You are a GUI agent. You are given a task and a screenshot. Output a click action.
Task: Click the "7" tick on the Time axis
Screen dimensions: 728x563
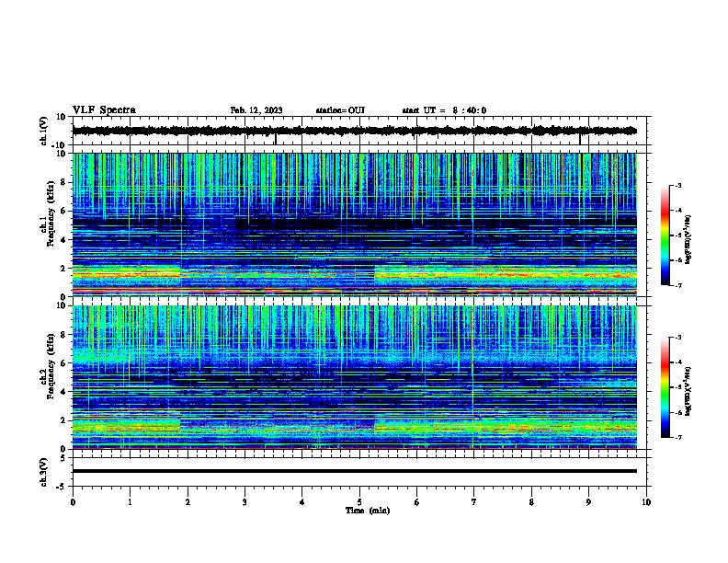(x=474, y=502)
